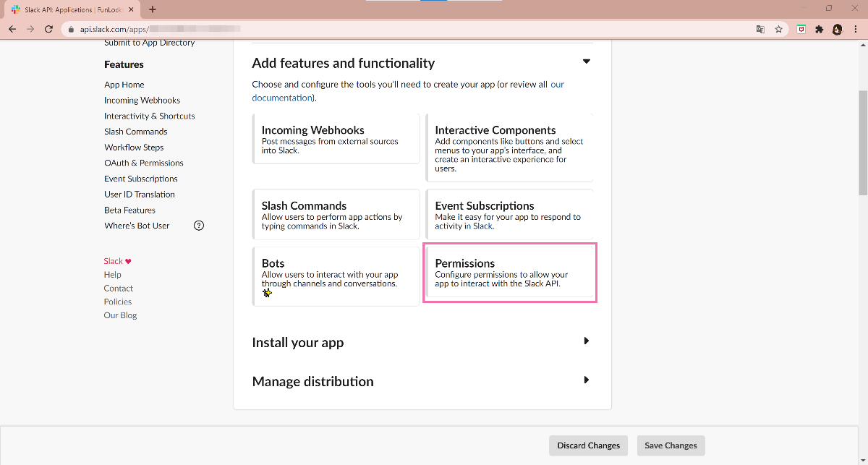Image resolution: width=868 pixels, height=465 pixels.
Task: Open Beta Features in sidebar
Action: pyautogui.click(x=129, y=210)
